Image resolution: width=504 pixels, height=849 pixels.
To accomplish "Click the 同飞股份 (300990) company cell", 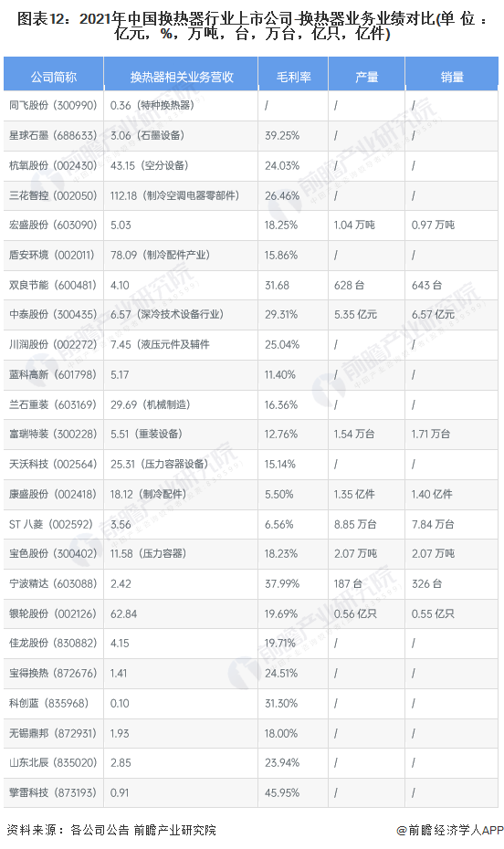I will point(53,105).
